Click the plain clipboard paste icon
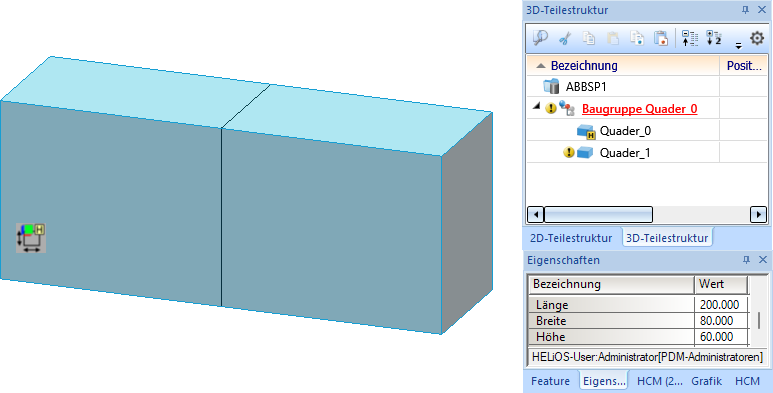Screen dimensions: 773x393 tap(612, 38)
